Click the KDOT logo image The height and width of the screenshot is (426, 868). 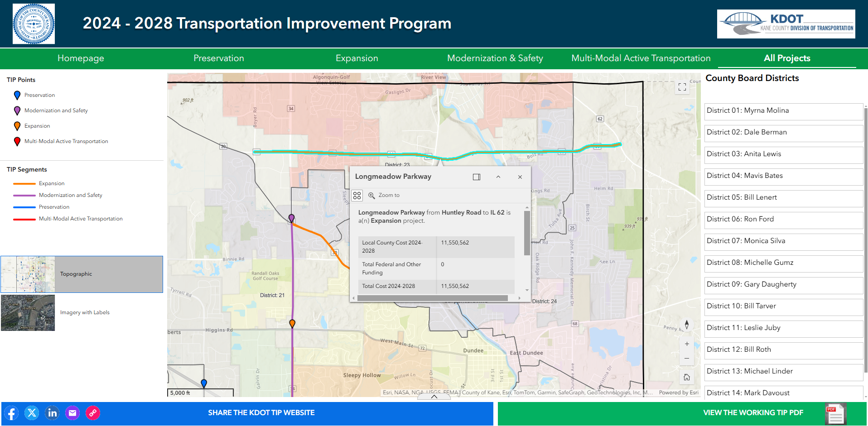(x=786, y=24)
